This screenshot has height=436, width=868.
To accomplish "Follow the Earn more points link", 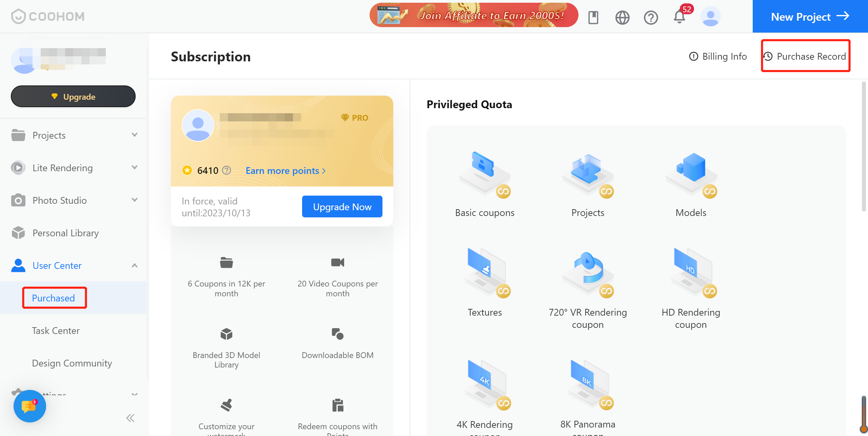I will (x=285, y=171).
